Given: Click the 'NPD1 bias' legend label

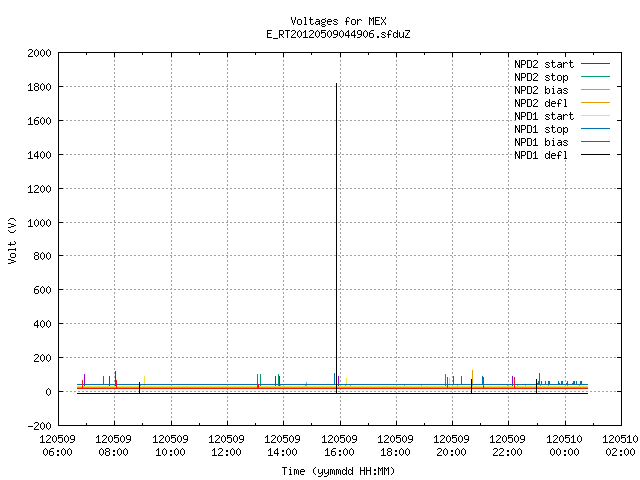Looking at the screenshot, I should [x=541, y=142].
